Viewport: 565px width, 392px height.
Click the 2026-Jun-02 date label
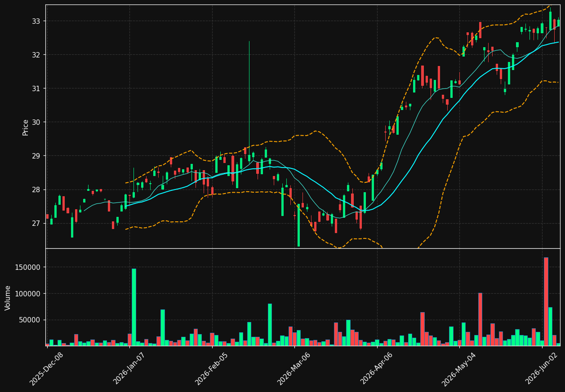542,368
